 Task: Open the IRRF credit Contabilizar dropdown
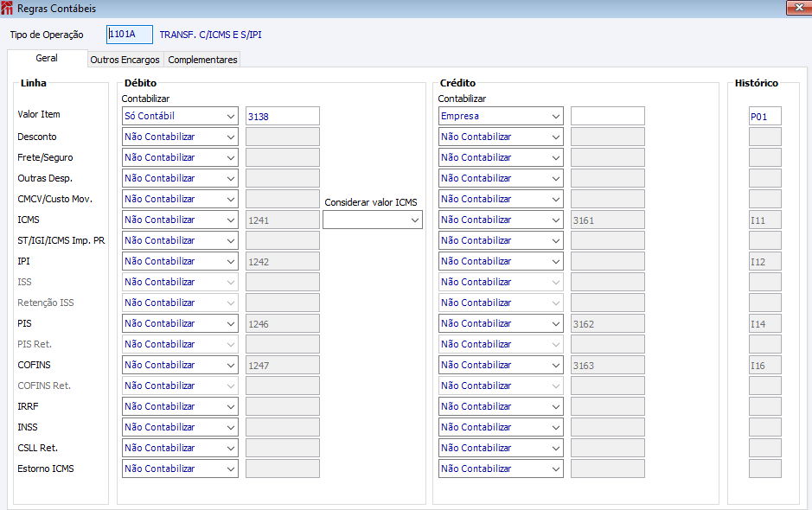501,406
